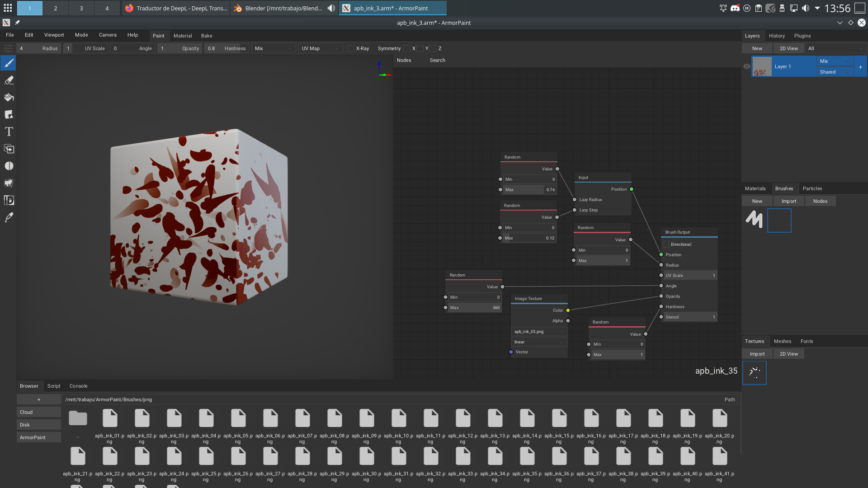Select the Decal tool

9,115
